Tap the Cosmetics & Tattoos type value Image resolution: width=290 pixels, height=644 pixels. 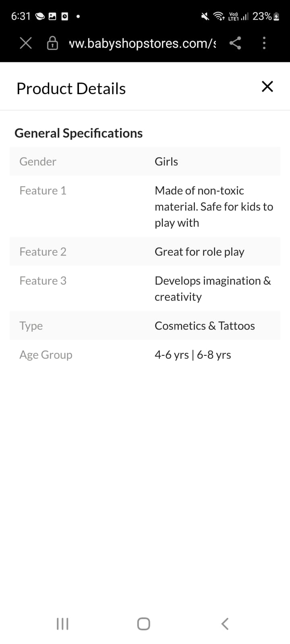coord(205,326)
